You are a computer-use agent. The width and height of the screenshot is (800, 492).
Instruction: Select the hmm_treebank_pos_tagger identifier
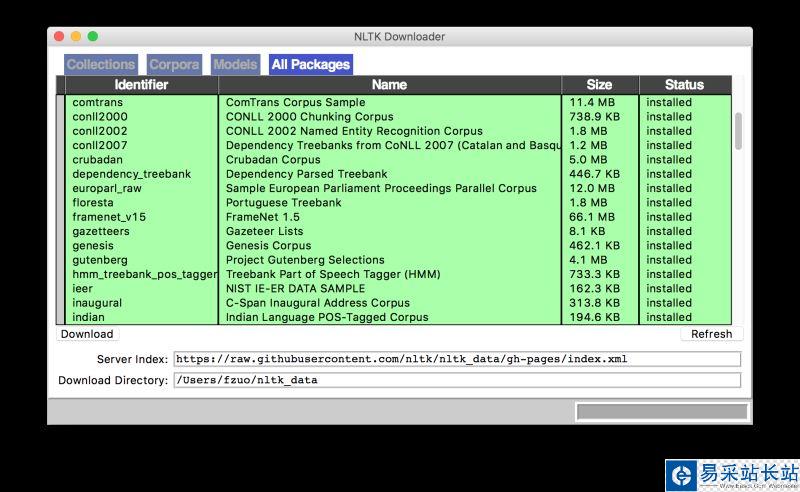[145, 274]
